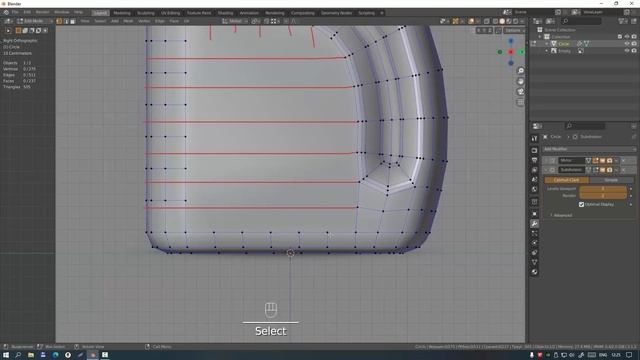Add a new workspace with plus tab
Image resolution: width=640 pixels, height=360 pixels.
click(x=382, y=13)
